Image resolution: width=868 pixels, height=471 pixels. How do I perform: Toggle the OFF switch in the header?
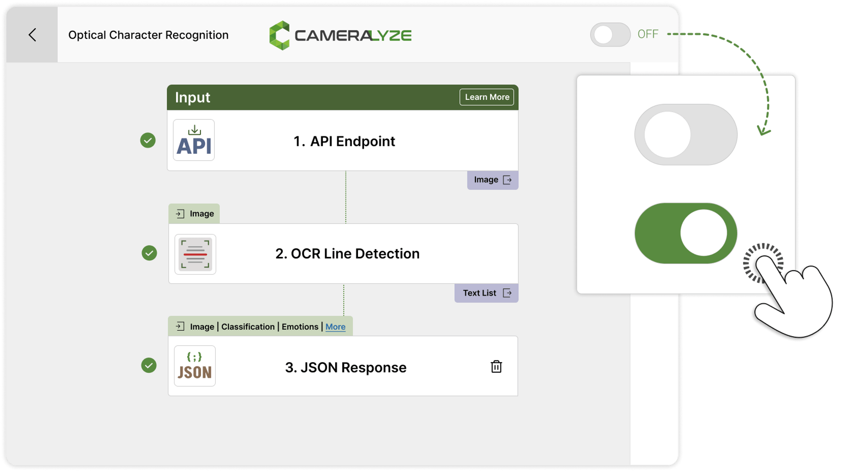(x=610, y=34)
